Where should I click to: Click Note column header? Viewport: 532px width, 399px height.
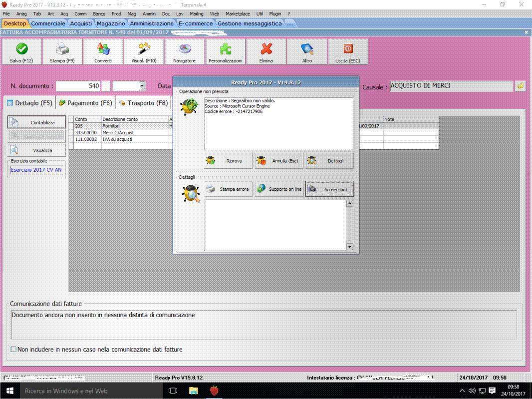(x=411, y=119)
